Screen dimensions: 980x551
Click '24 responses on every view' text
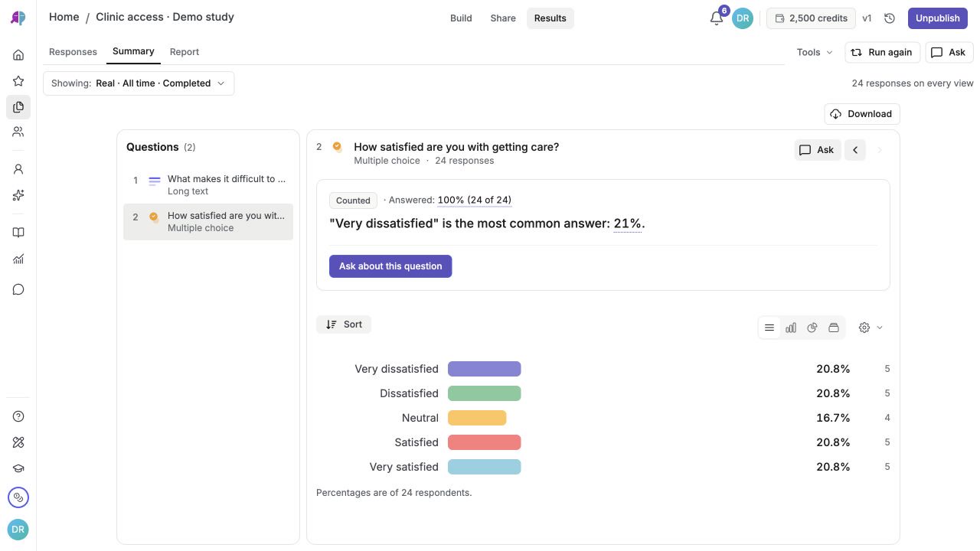coord(913,83)
